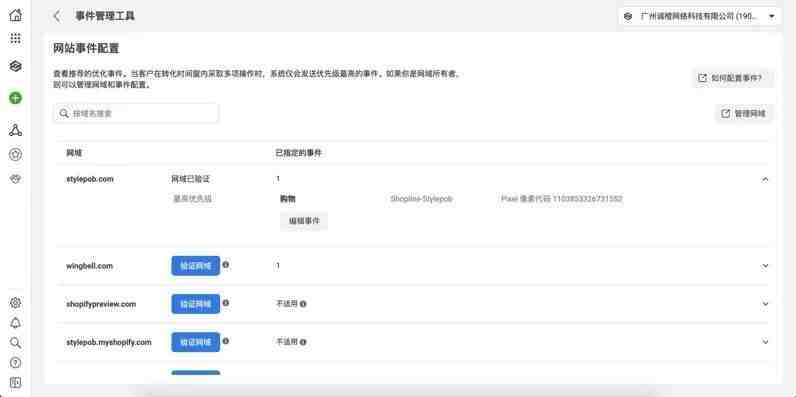Click the report a problem icon at sidebar bottom
Viewport: 796px width, 397px height.
tap(16, 382)
